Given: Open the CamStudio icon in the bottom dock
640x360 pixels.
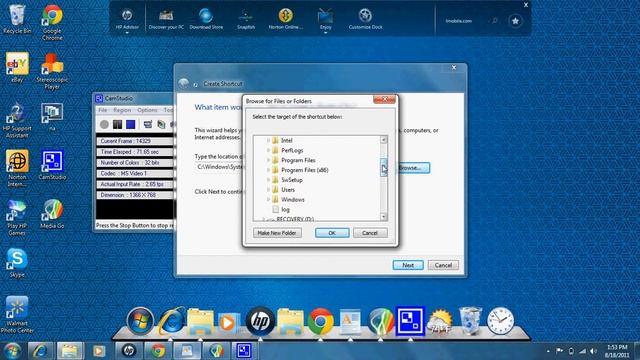Looking at the screenshot, I should pos(410,321).
